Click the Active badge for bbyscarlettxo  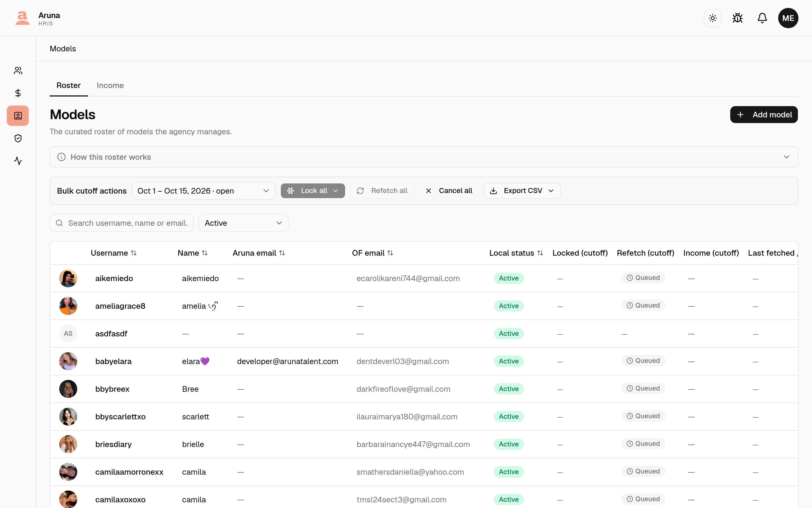click(509, 417)
